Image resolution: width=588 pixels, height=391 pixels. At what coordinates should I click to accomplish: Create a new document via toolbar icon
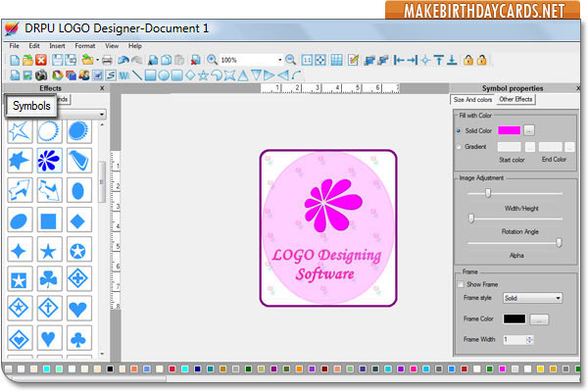point(15,60)
